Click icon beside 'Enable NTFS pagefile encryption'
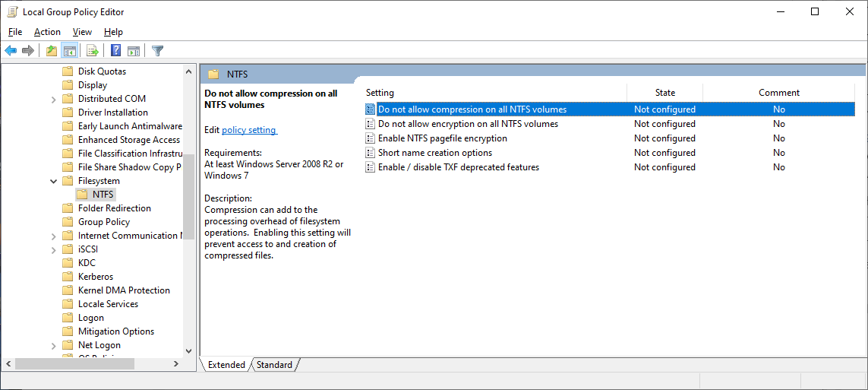868x390 pixels. [x=371, y=138]
